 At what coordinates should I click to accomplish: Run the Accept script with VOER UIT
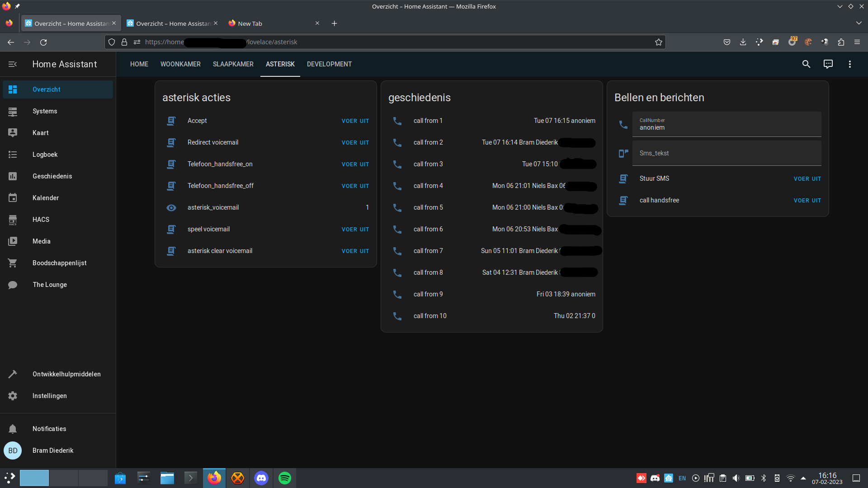[x=355, y=121]
